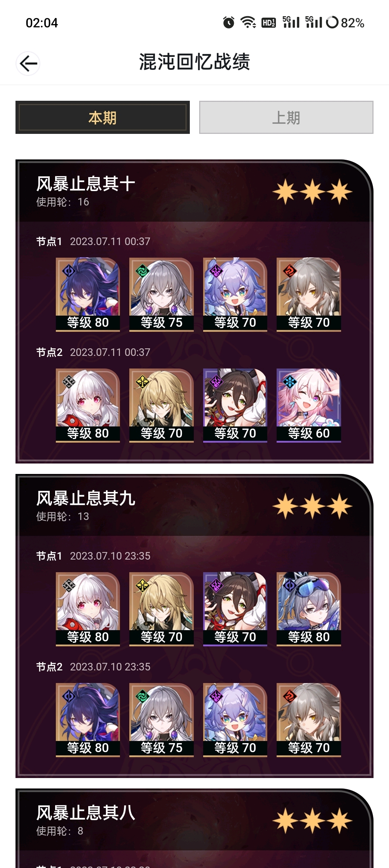Tap the 混沌回忆战绩 page title
The width and height of the screenshot is (389, 868).
(x=194, y=62)
